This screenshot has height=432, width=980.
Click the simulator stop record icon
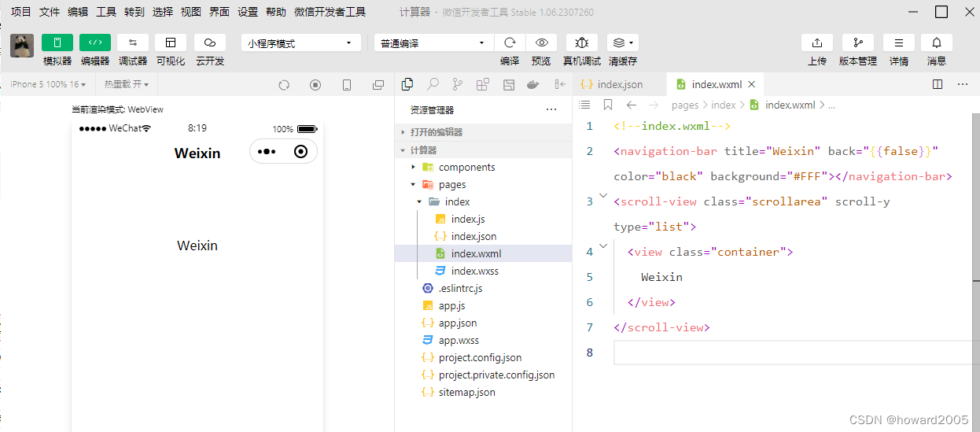tap(315, 85)
